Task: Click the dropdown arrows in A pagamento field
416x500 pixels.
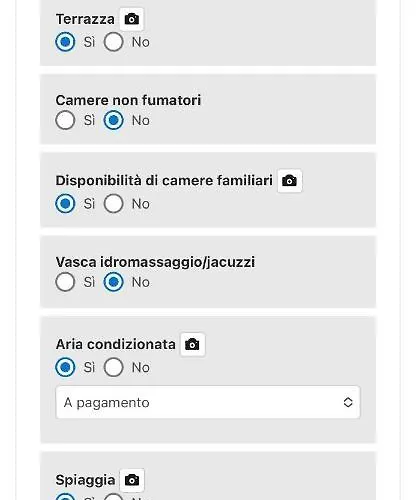Action: [348, 402]
